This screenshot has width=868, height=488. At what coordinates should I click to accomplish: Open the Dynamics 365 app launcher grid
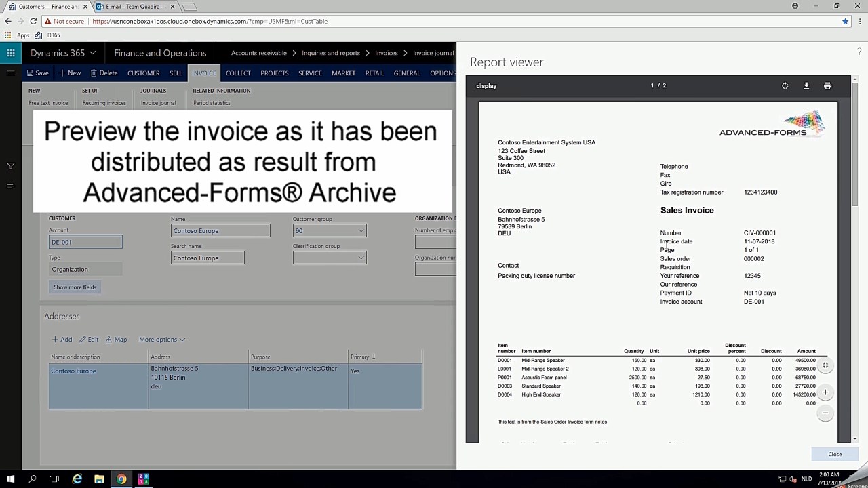[x=11, y=53]
